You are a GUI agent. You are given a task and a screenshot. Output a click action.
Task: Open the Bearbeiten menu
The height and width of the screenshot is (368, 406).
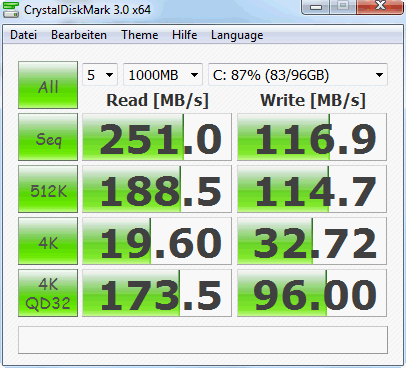[x=79, y=35]
